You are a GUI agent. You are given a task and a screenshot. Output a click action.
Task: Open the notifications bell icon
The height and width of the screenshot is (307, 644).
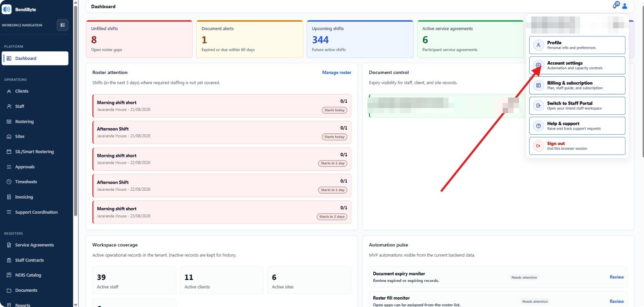click(x=614, y=6)
